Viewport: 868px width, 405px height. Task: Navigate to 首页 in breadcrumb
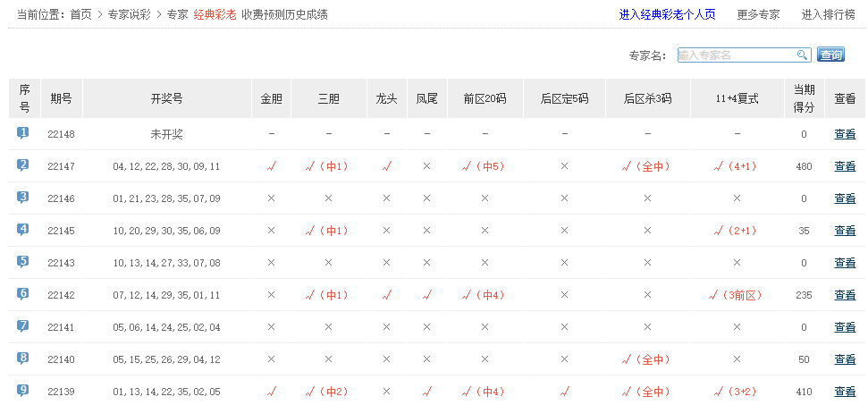coord(80,15)
